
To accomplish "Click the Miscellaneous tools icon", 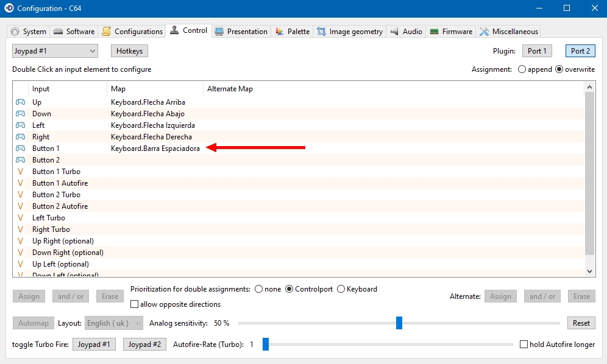I will (x=484, y=32).
